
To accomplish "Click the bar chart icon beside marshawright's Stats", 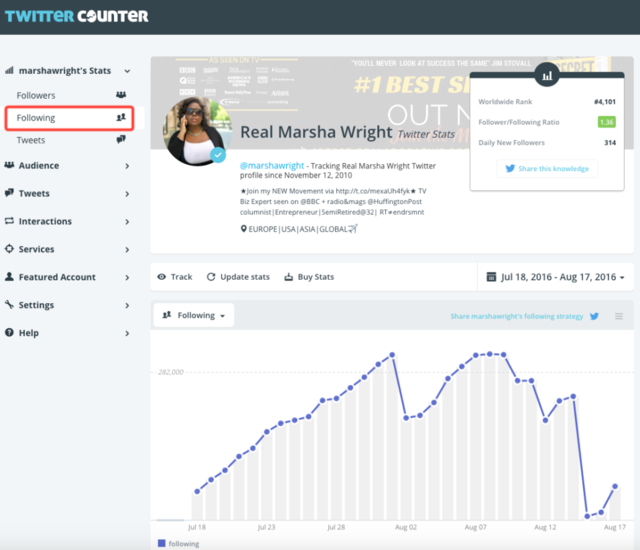I will coord(9,70).
